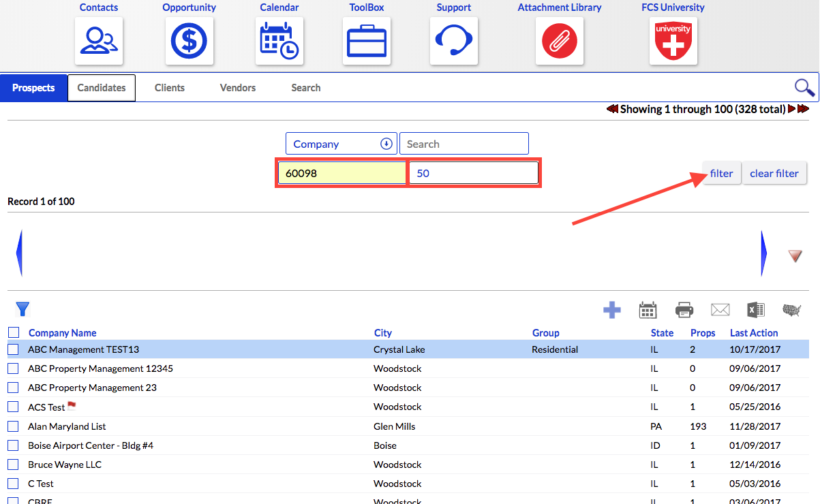Check the Boise Airport Center checkbox

[14, 445]
